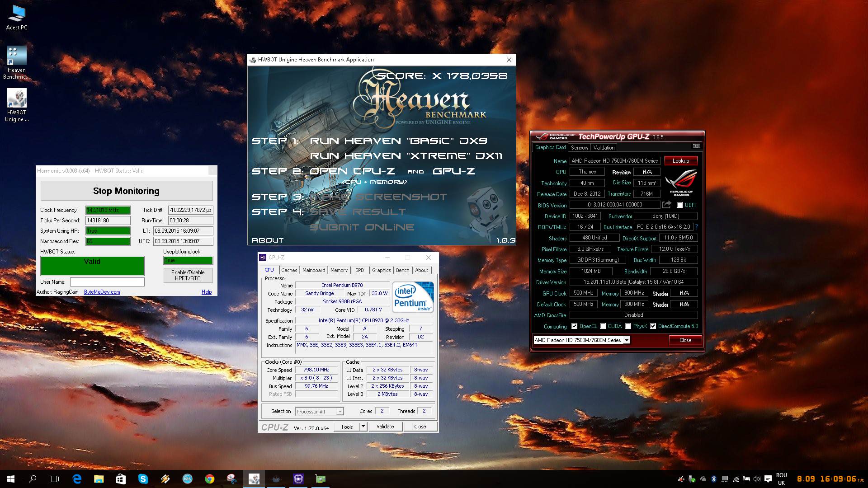Image resolution: width=868 pixels, height=488 pixels.
Task: Open Help link in Harmonic
Action: click(207, 292)
